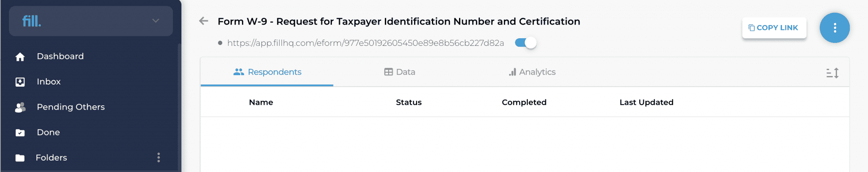This screenshot has height=172, width=868.
Task: Switch to the Data tab
Action: [400, 72]
